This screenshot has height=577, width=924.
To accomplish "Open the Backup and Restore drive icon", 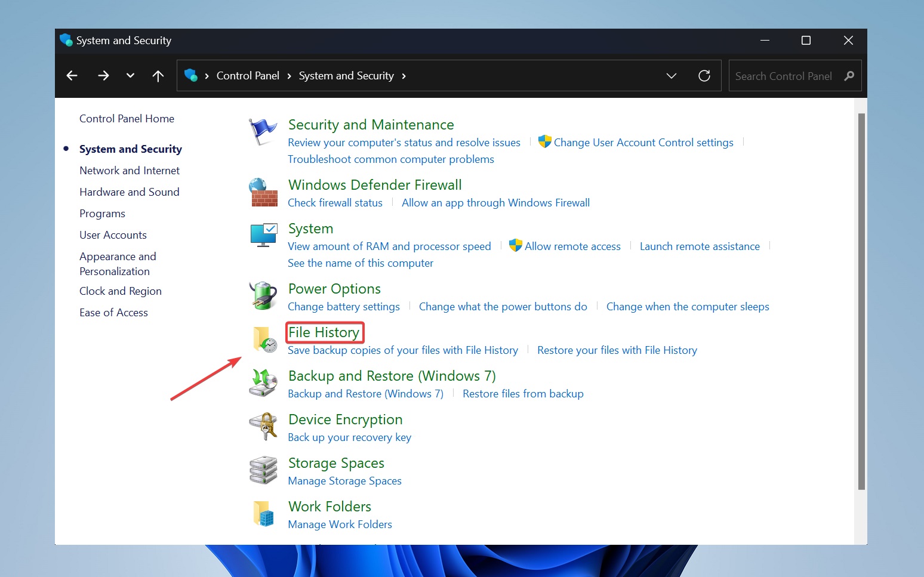I will 263,382.
